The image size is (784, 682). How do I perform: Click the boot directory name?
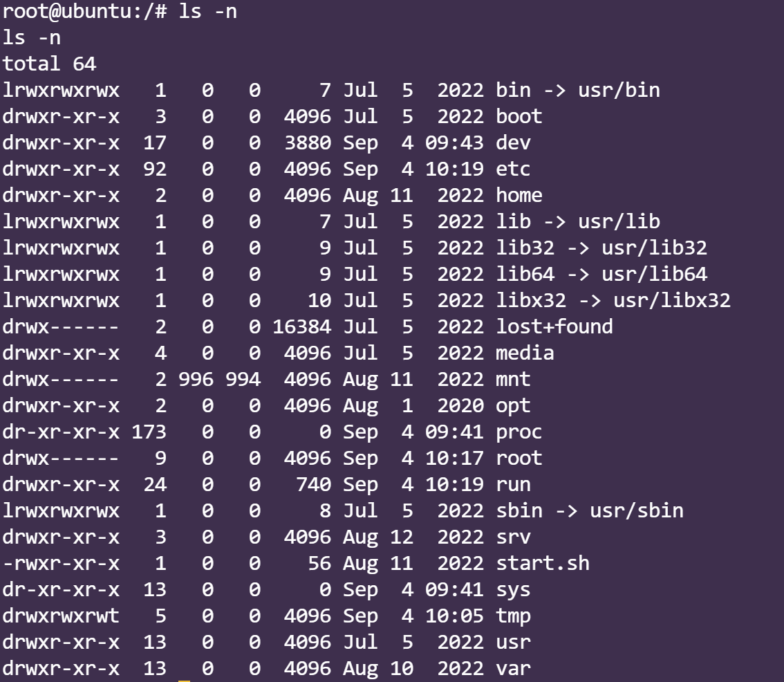(519, 116)
